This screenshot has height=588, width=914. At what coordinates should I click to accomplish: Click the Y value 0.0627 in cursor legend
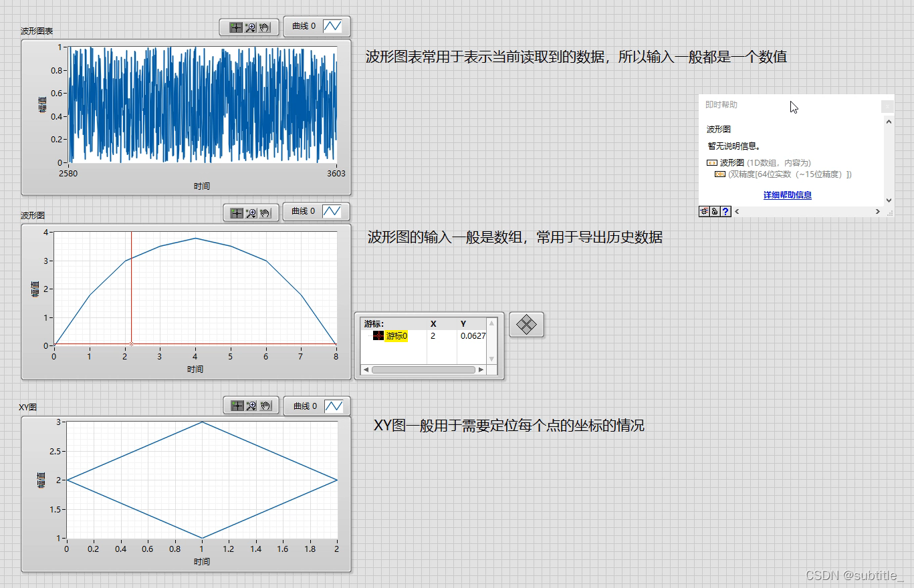pyautogui.click(x=473, y=336)
